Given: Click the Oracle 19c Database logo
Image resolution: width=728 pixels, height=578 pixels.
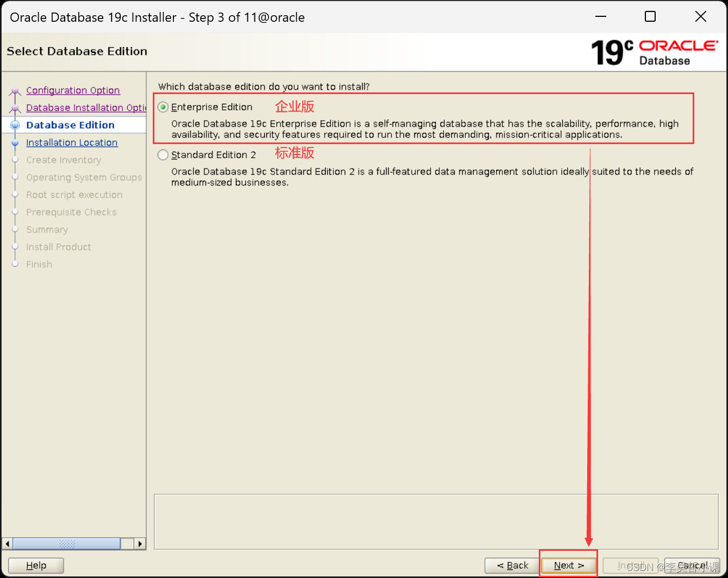Looking at the screenshot, I should (x=655, y=53).
